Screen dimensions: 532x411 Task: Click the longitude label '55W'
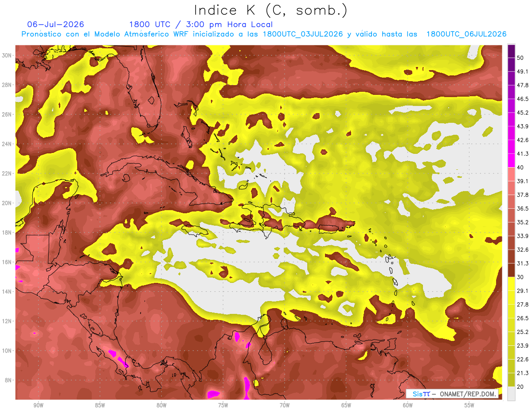click(469, 405)
